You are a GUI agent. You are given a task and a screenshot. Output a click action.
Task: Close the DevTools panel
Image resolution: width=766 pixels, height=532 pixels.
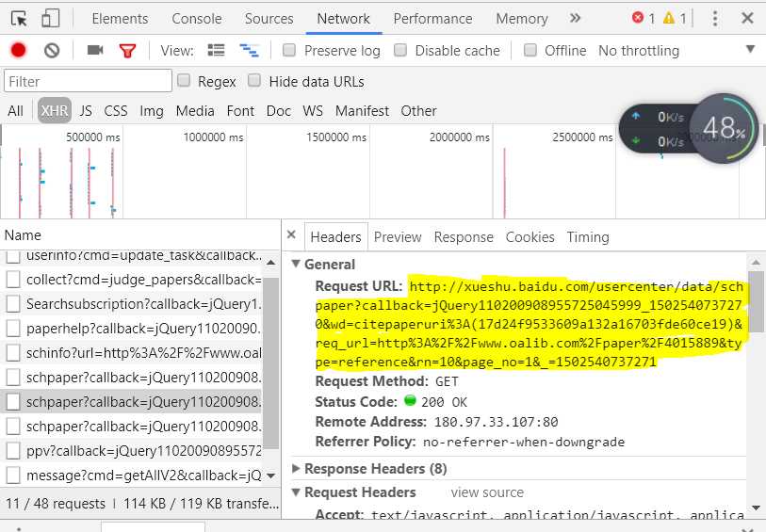(747, 19)
